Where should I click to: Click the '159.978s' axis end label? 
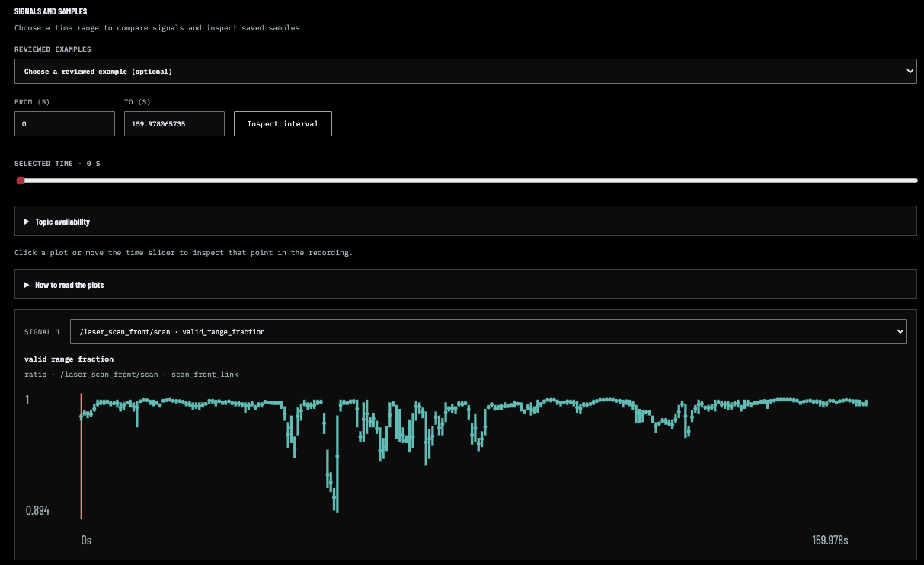tap(830, 540)
